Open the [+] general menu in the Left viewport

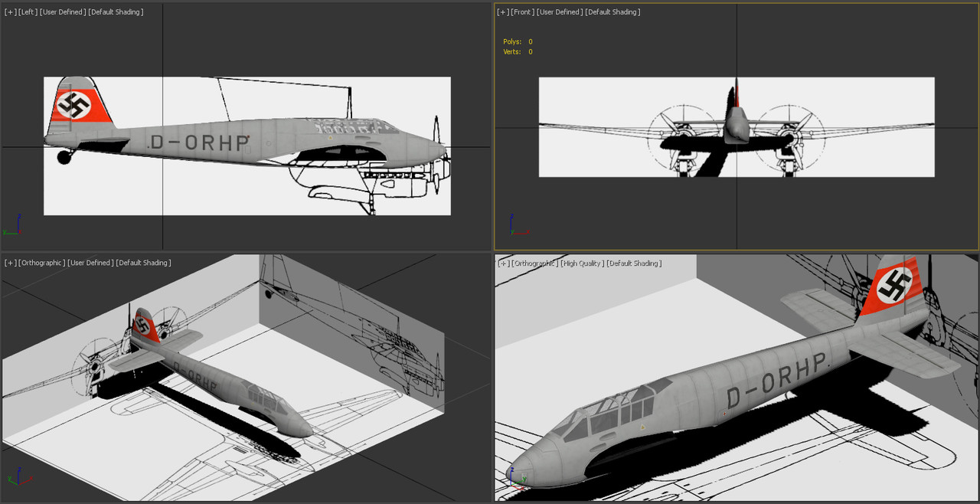10,12
